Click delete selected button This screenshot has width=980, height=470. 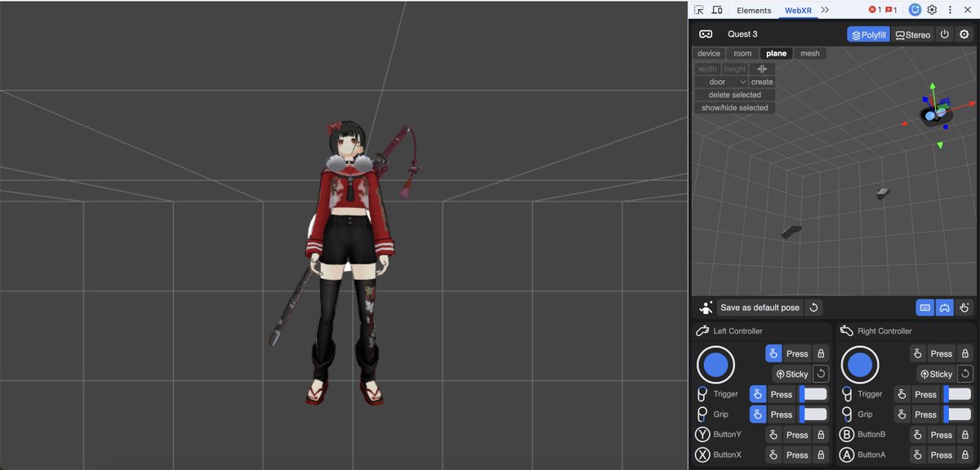pyautogui.click(x=735, y=95)
